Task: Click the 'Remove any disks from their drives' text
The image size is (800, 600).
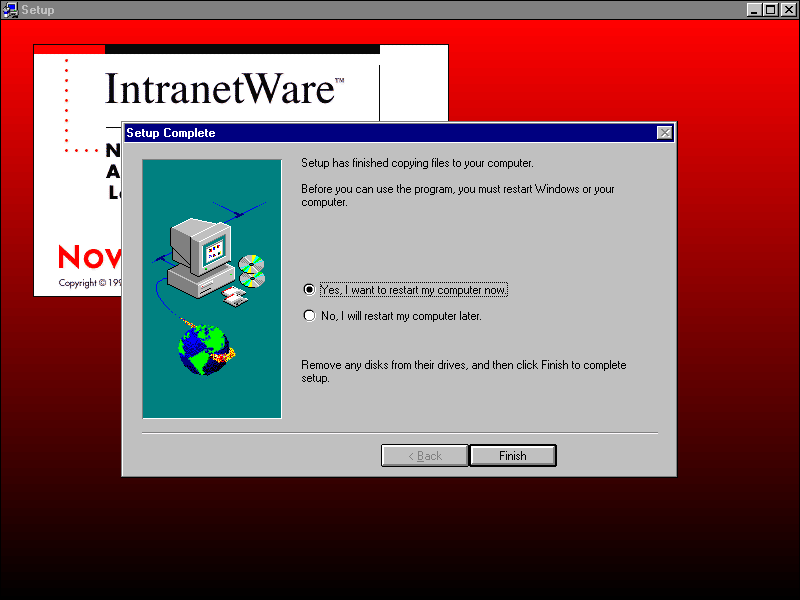Action: (x=464, y=371)
